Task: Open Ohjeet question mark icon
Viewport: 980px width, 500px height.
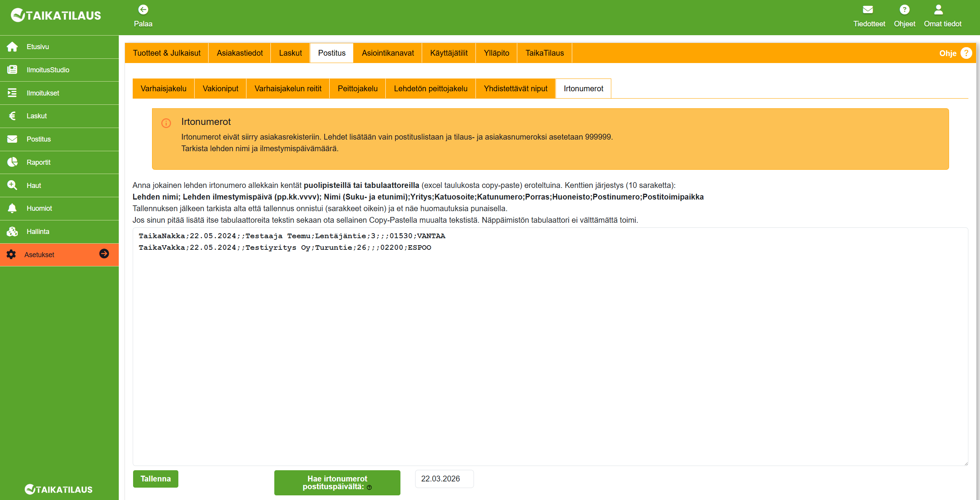Action: [904, 10]
